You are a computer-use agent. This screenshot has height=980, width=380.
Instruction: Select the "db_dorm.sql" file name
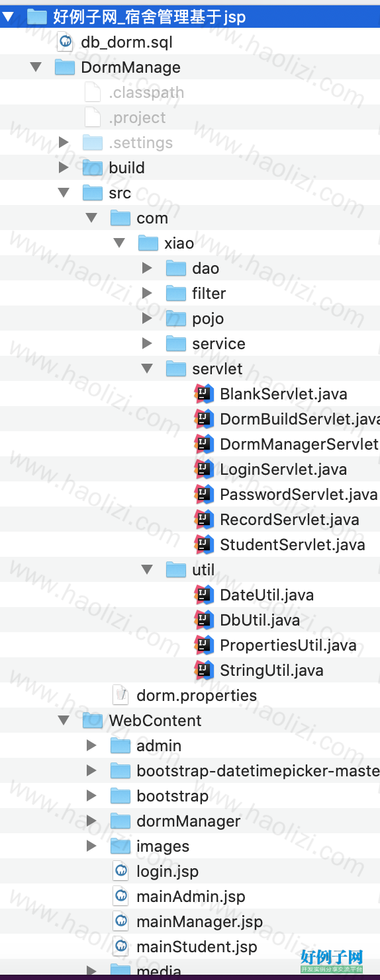pyautogui.click(x=126, y=43)
